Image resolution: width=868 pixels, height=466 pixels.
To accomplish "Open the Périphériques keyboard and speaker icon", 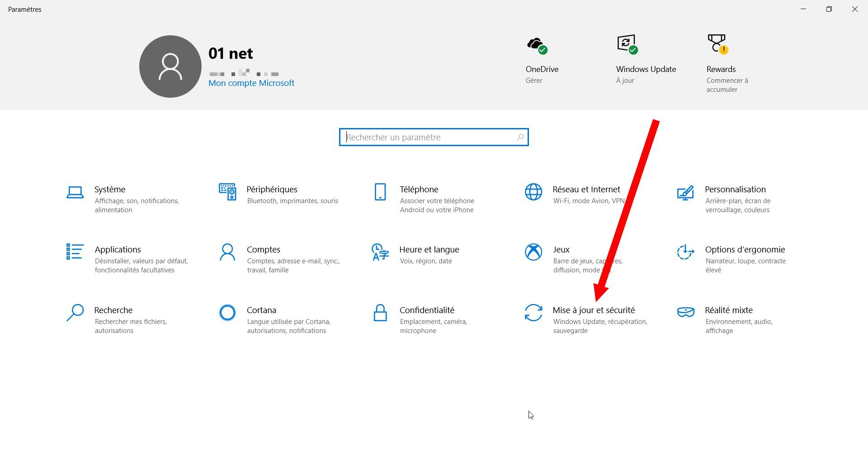I will click(x=227, y=192).
